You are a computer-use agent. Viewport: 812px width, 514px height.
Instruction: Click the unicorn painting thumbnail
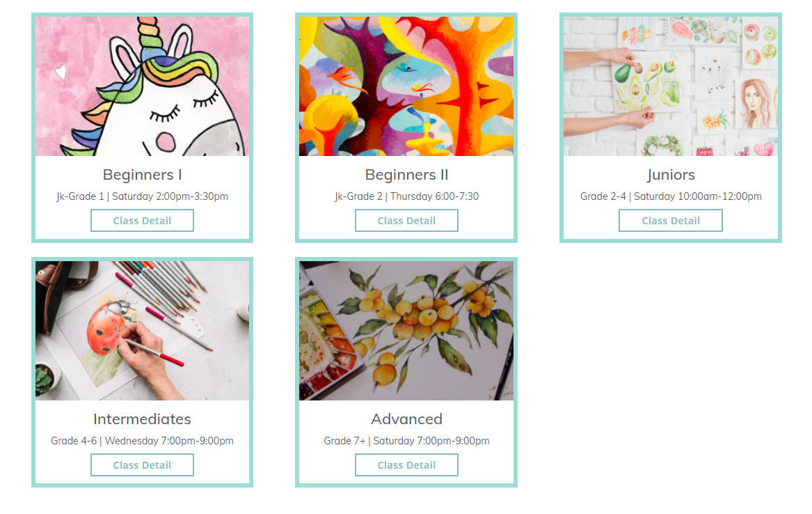click(143, 86)
